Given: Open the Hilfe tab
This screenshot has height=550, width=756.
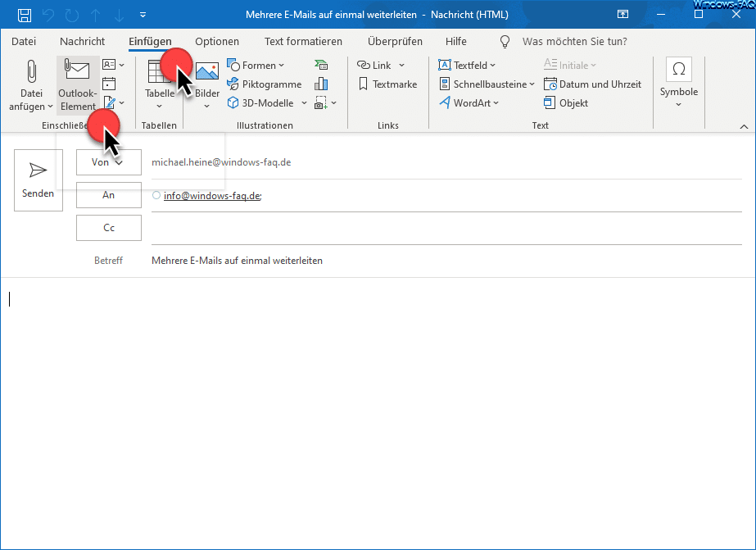Looking at the screenshot, I should point(456,42).
